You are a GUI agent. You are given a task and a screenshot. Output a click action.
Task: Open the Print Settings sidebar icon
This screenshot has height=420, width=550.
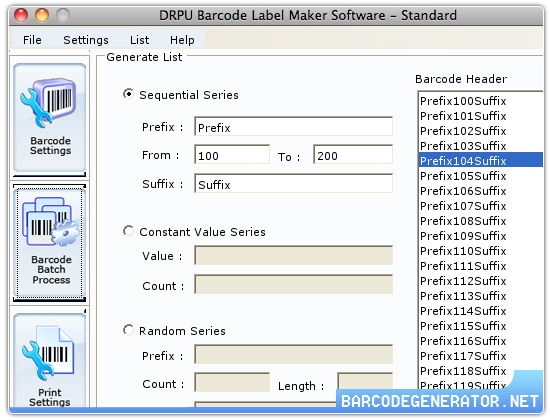49,361
